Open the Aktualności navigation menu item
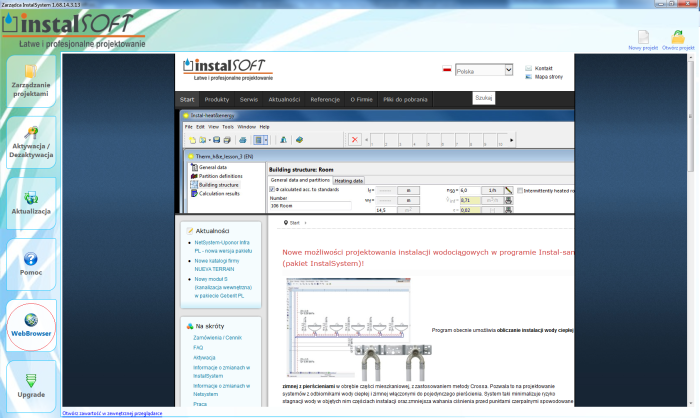 pyautogui.click(x=284, y=100)
